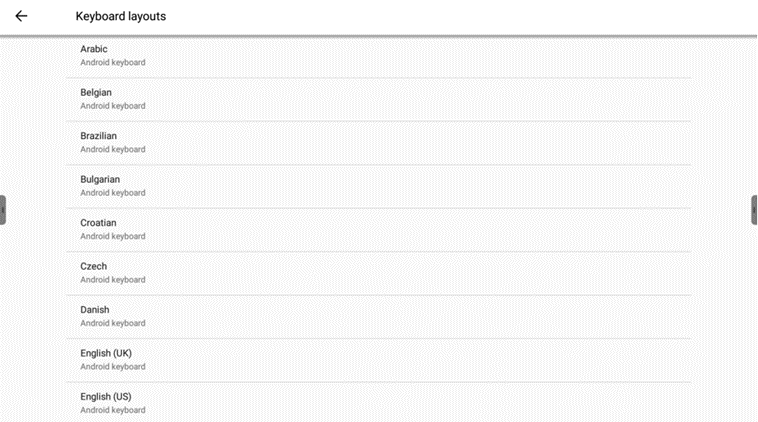Tap Android keyboard text below Belgian
758x422 pixels.
112,106
